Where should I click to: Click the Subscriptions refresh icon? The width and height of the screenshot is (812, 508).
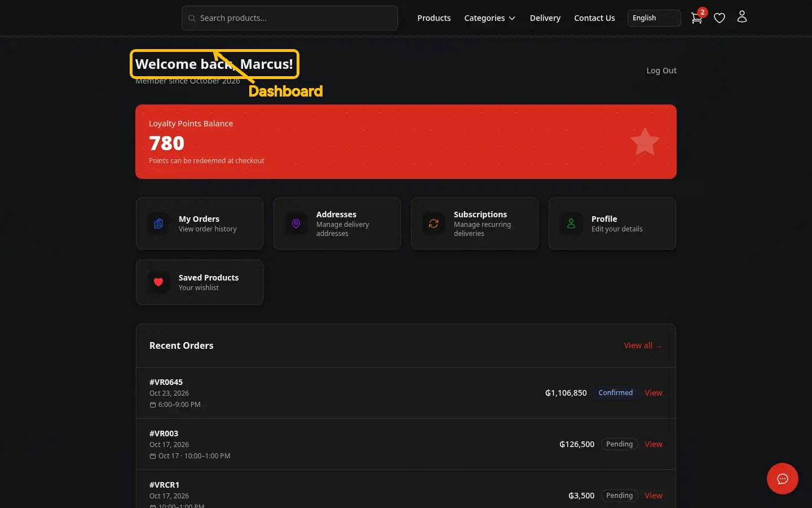(x=434, y=224)
